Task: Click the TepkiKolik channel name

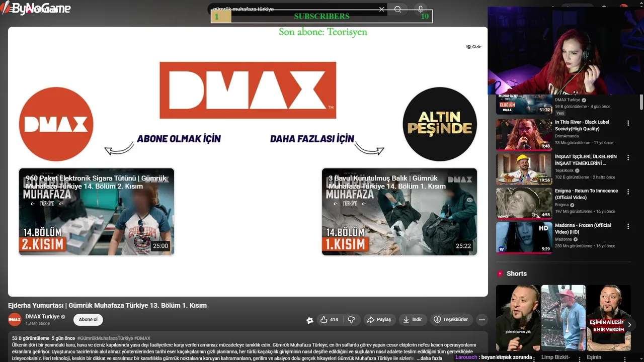Action: pos(564,170)
